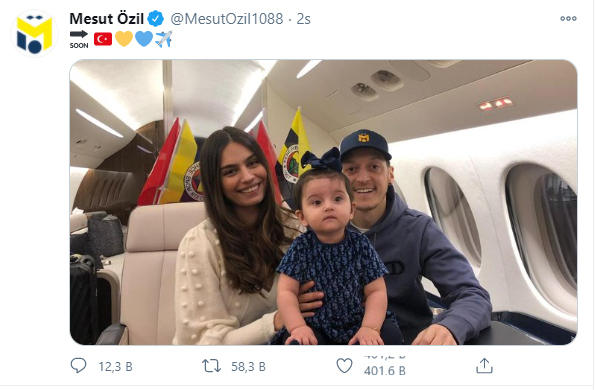Open the Mesut Özil profile avatar

34,33
